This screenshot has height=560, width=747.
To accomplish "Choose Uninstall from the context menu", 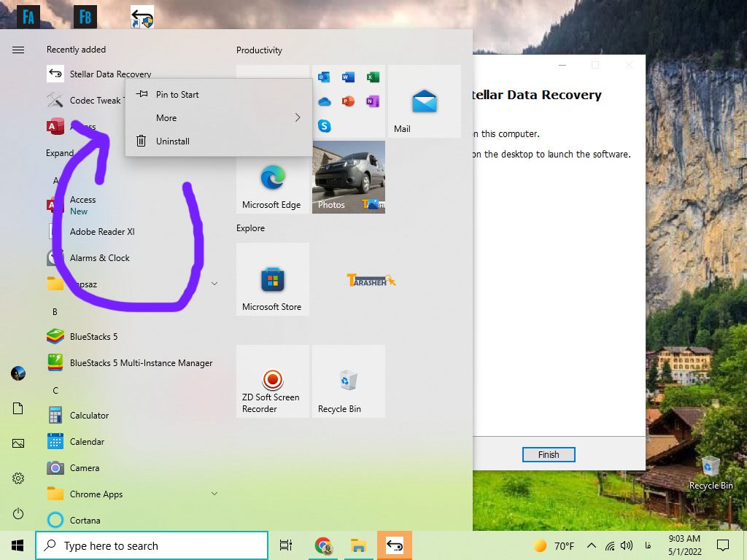I will pos(219,141).
